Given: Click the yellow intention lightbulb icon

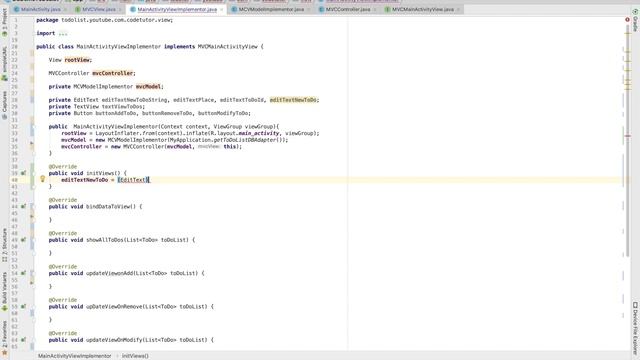Looking at the screenshot, I should [42, 179].
